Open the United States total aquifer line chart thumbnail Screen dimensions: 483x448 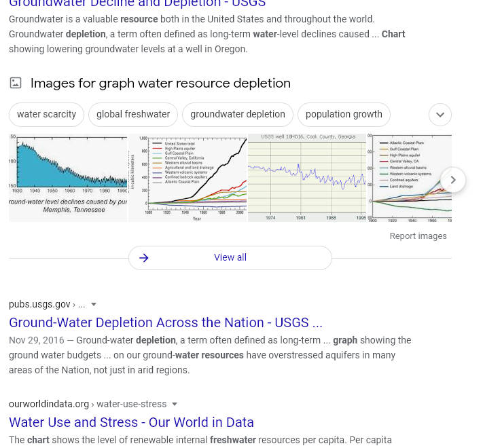[187, 178]
